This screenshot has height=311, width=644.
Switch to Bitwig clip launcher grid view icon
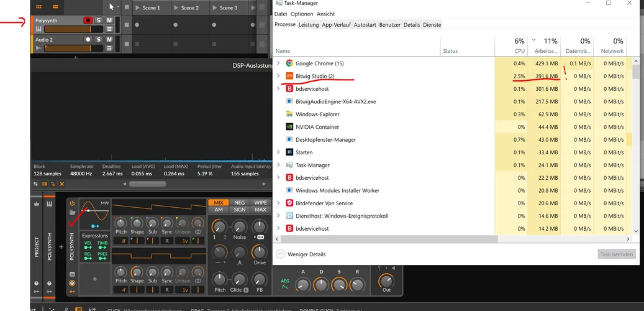[39, 7]
